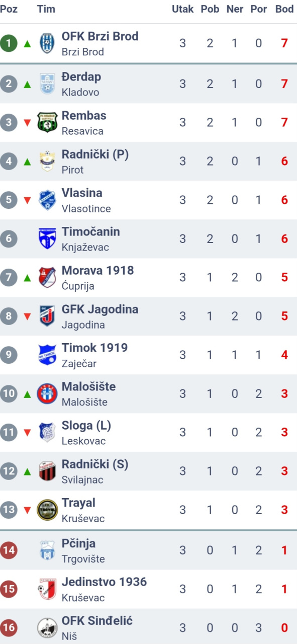Screen dimensions: 297x644
Task: Click the green up arrow beside Morava 1918
Action: [x=27, y=278]
